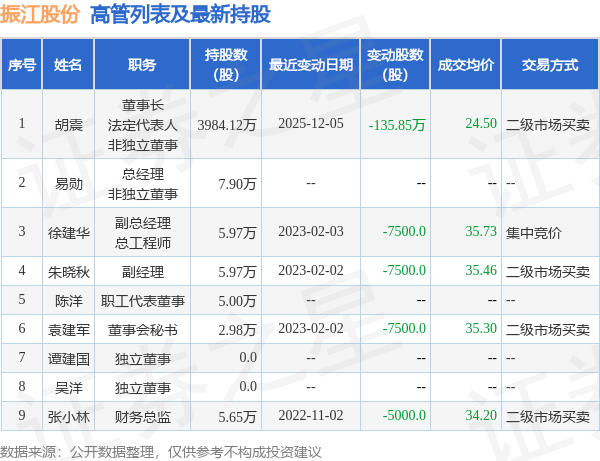Click the -135.85万 change value
This screenshot has width=600, height=461.
click(397, 125)
